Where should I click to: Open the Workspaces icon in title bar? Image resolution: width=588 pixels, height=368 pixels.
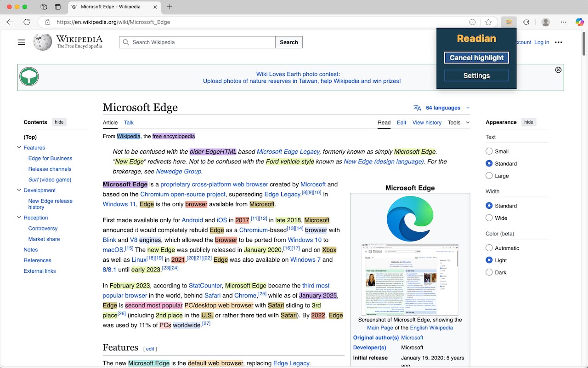tap(44, 7)
